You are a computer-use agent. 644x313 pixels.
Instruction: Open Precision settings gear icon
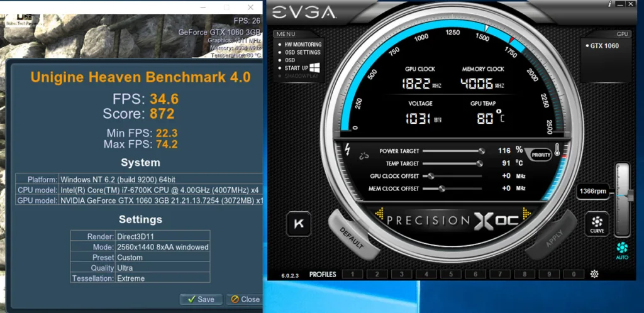(594, 274)
